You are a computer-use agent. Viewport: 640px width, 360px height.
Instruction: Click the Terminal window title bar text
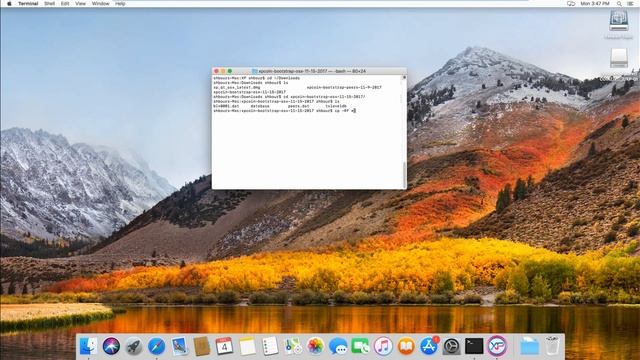pos(312,71)
